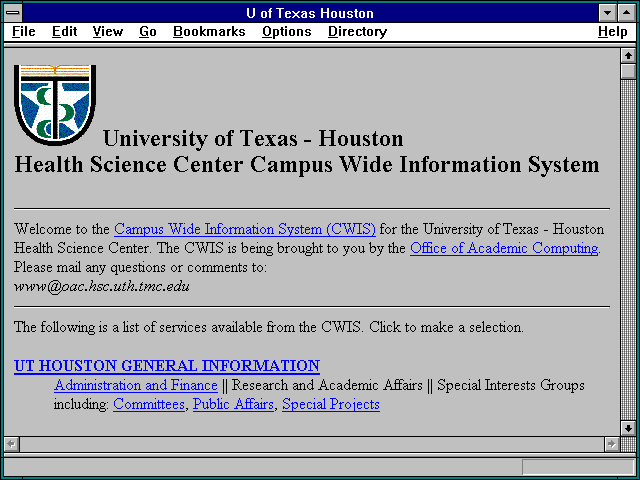
Task: Click the Research and Academic Affairs text
Action: pos(327,385)
